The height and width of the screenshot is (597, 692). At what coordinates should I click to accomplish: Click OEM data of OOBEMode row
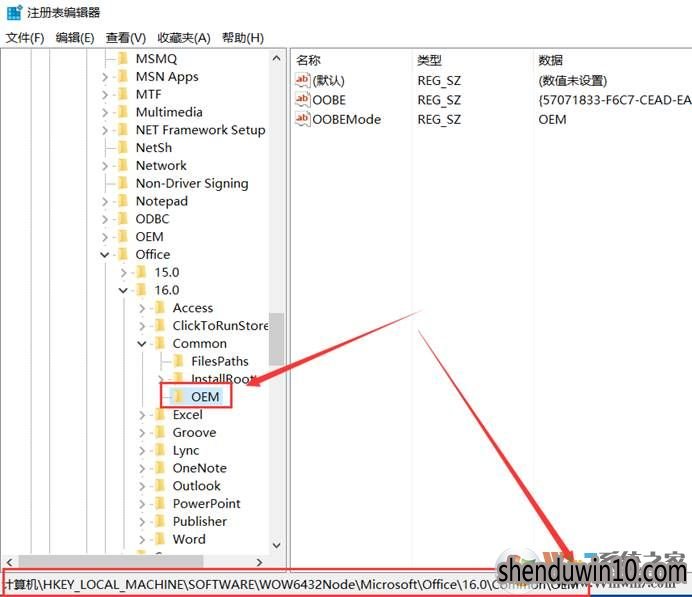552,120
